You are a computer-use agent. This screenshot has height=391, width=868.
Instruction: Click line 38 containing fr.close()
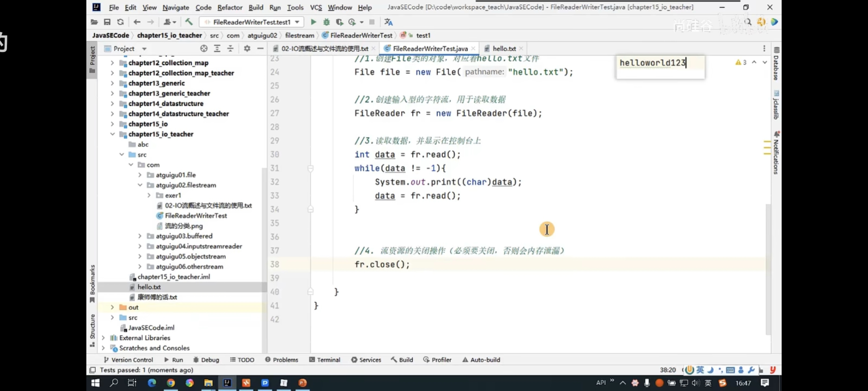click(x=382, y=264)
